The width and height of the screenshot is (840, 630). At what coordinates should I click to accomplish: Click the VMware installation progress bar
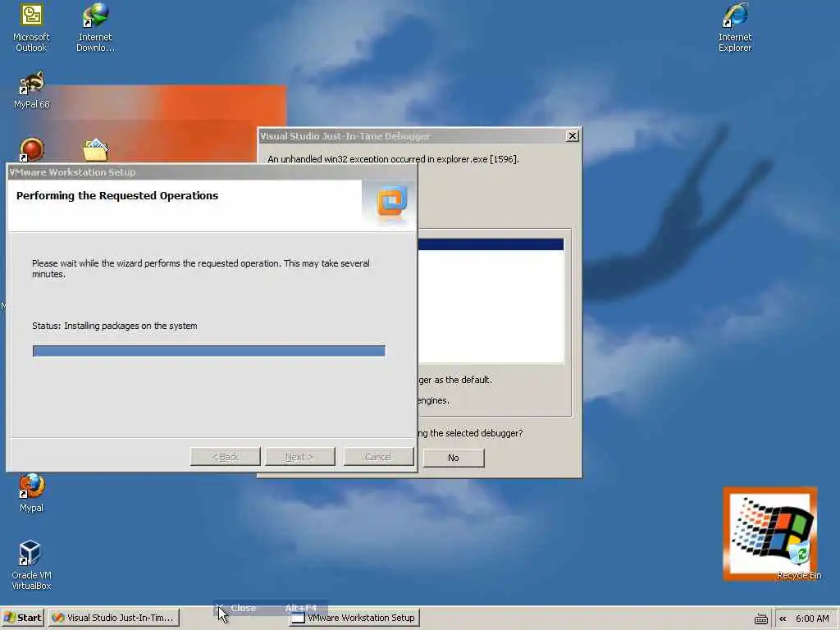[209, 351]
